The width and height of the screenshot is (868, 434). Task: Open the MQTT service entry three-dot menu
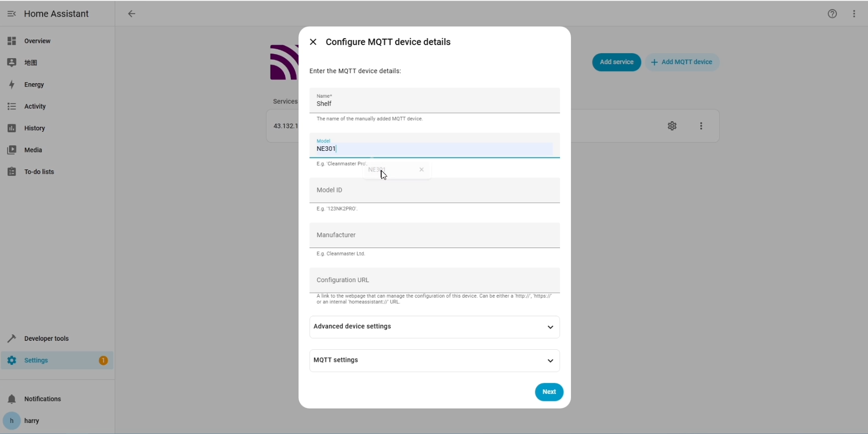(x=701, y=126)
